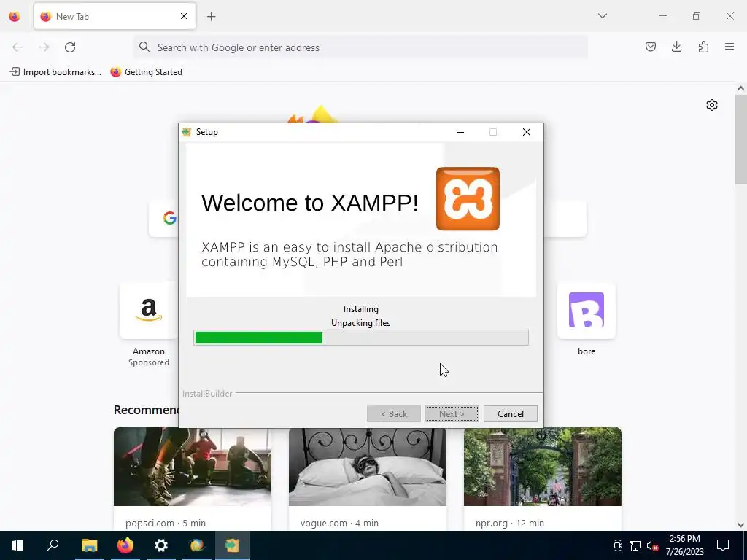Click the XAMPP installer taskbar icon

(233, 545)
